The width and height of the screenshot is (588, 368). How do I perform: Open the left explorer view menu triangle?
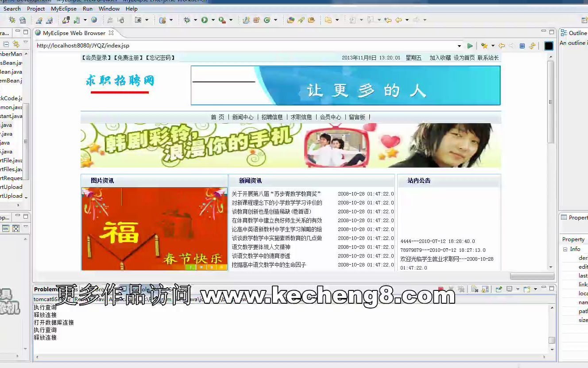tap(25, 43)
